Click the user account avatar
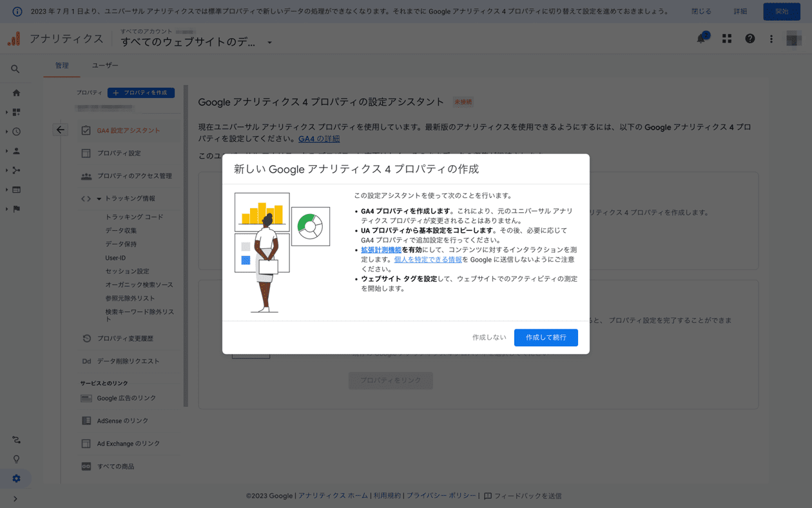The image size is (812, 508). click(x=794, y=39)
